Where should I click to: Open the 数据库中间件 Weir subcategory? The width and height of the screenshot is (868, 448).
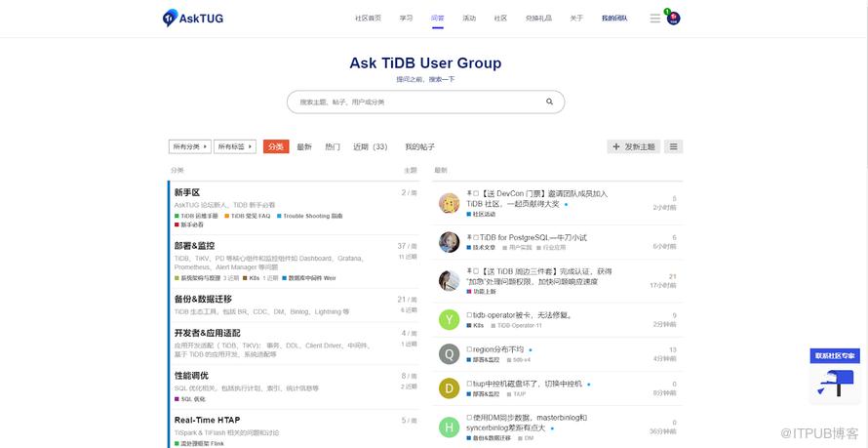(309, 278)
